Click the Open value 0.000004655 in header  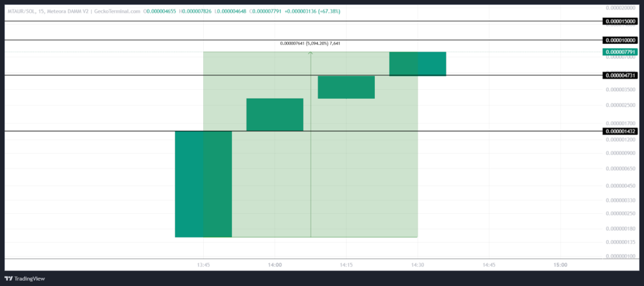pos(160,11)
